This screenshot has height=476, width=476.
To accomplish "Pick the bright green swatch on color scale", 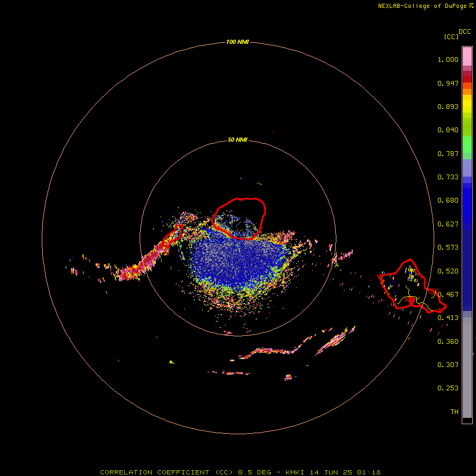I will [467, 144].
